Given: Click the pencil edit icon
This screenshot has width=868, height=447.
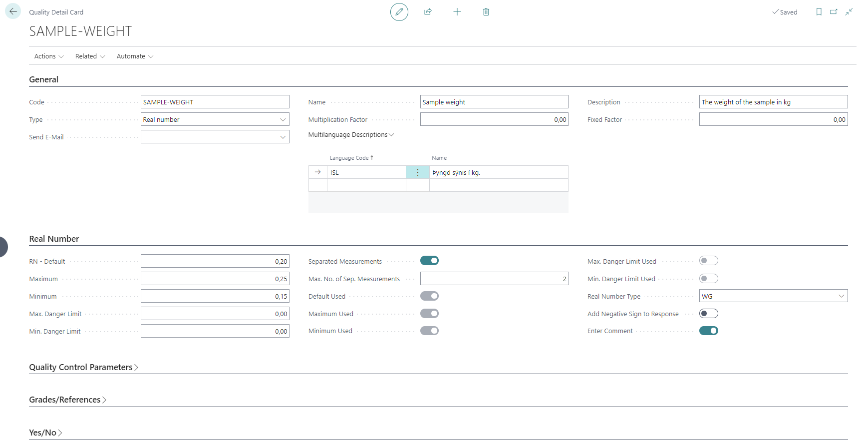Looking at the screenshot, I should [x=399, y=11].
